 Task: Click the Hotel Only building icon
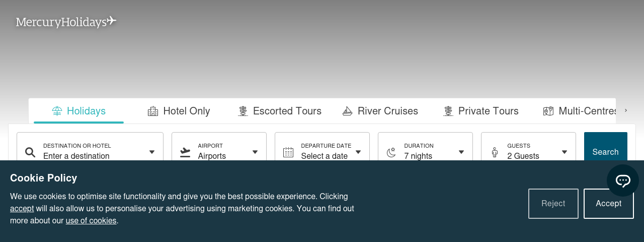(153, 111)
